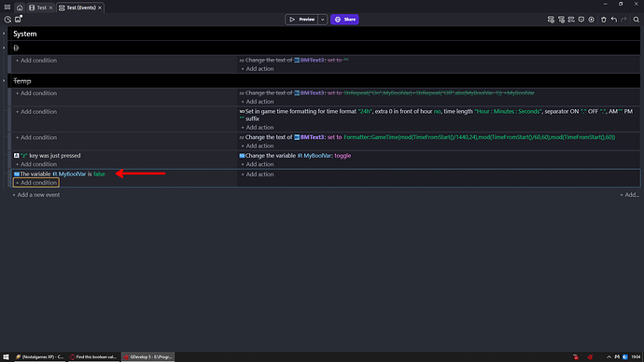Click the Temp group title

(x=22, y=81)
